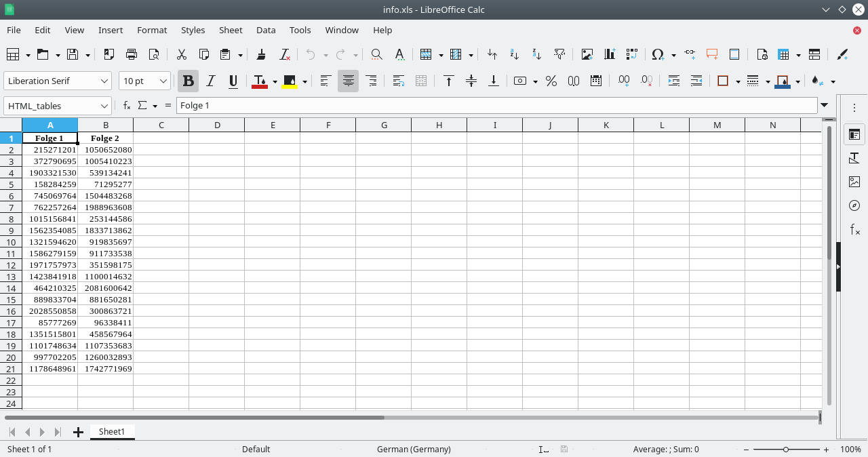868x457 pixels.
Task: Click the Print icon in toolbar
Action: point(132,55)
